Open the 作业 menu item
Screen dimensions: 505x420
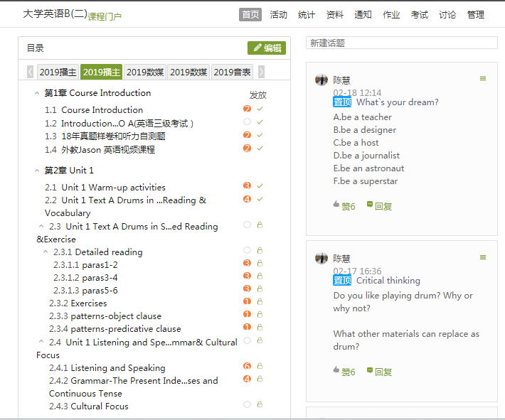(391, 14)
